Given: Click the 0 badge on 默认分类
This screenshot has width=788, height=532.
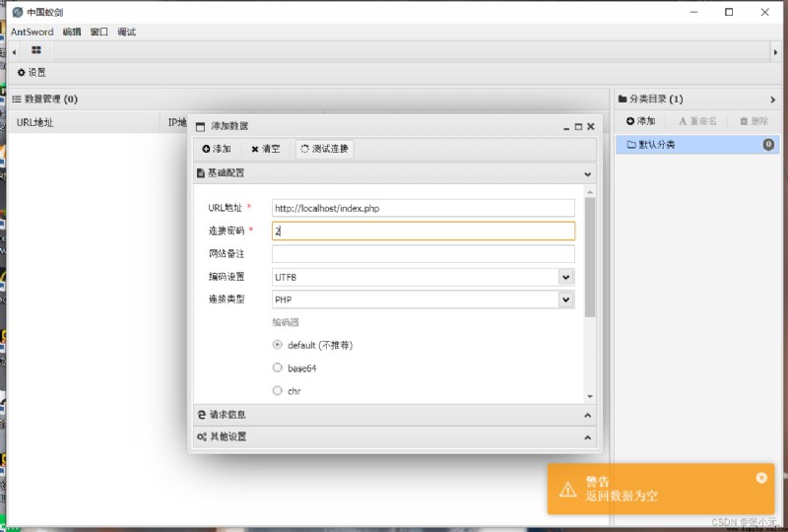Looking at the screenshot, I should (768, 145).
